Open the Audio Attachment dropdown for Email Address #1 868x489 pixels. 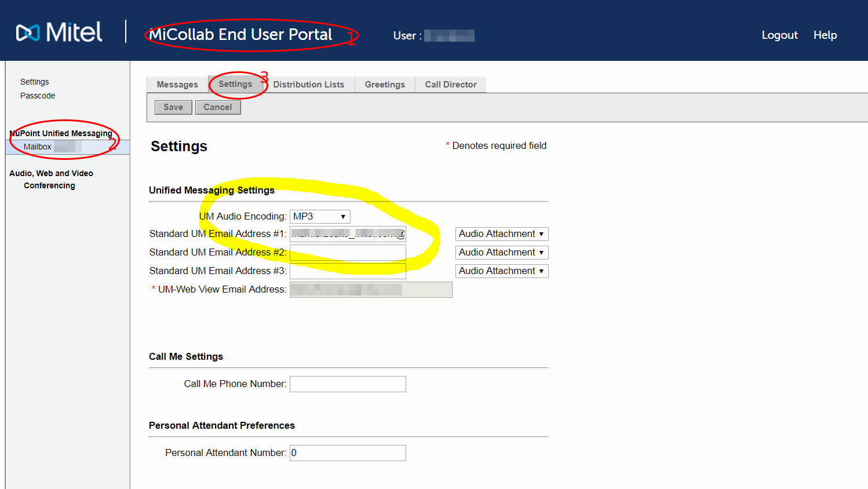click(501, 233)
